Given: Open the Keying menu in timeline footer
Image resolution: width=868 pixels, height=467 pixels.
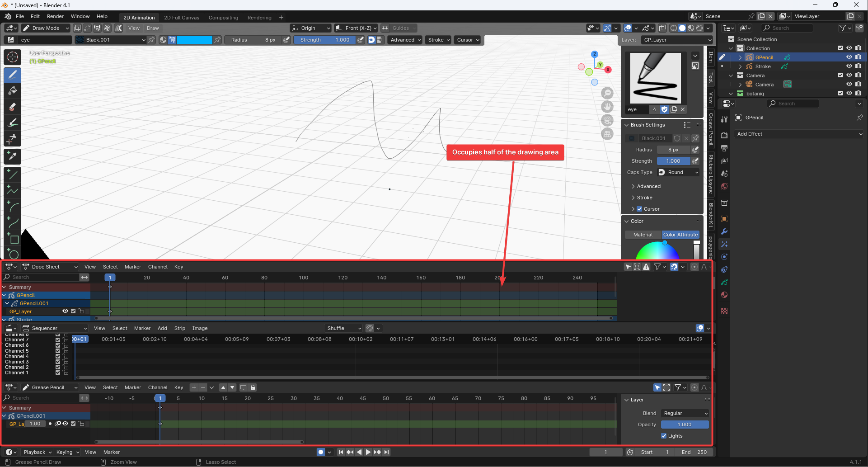Looking at the screenshot, I should [68, 452].
